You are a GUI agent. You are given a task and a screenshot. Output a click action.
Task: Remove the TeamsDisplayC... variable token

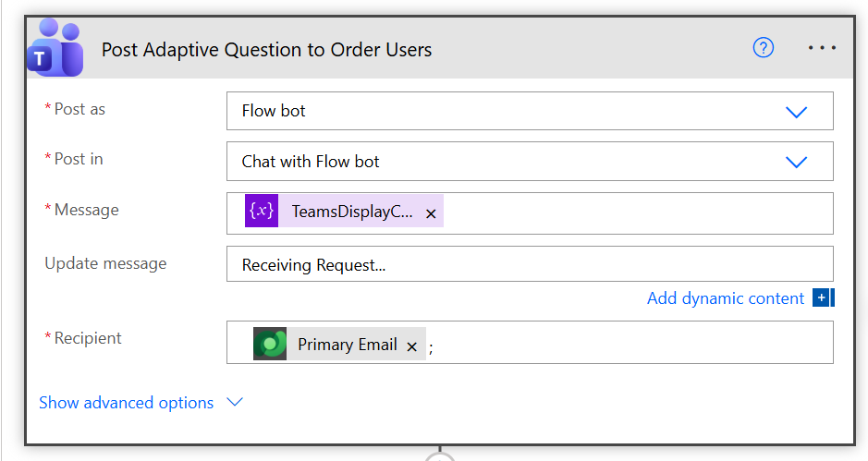[431, 213]
